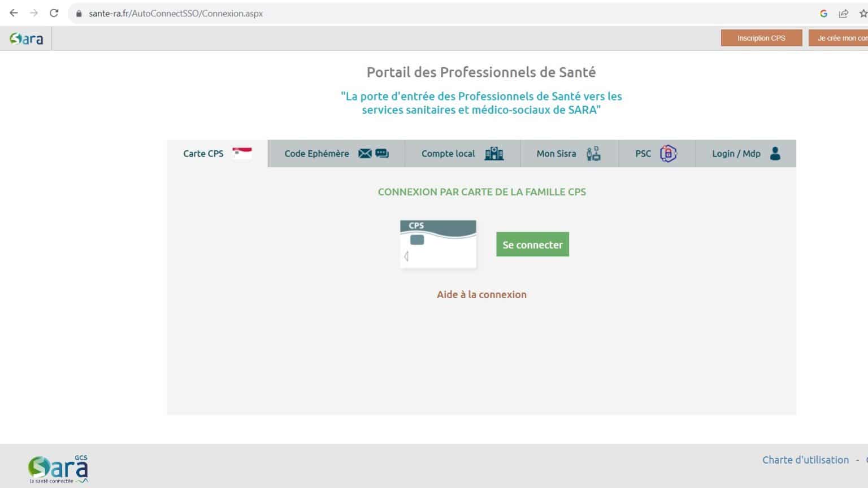The height and width of the screenshot is (488, 868).
Task: Click the GCS Sara footer logo
Action: (x=58, y=469)
